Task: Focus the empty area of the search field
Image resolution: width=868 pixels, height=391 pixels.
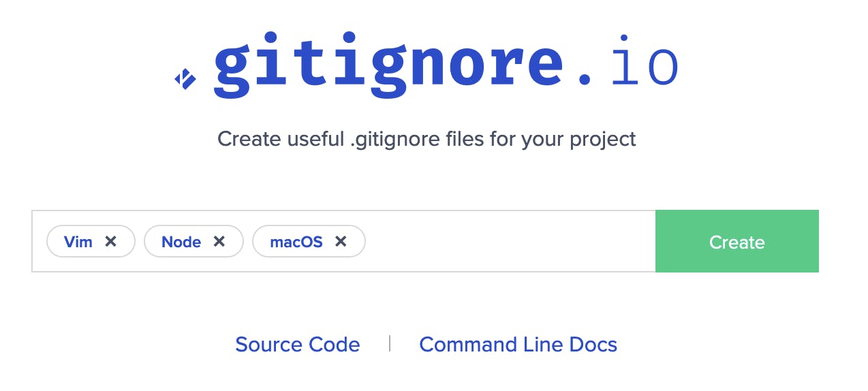Action: [510, 241]
